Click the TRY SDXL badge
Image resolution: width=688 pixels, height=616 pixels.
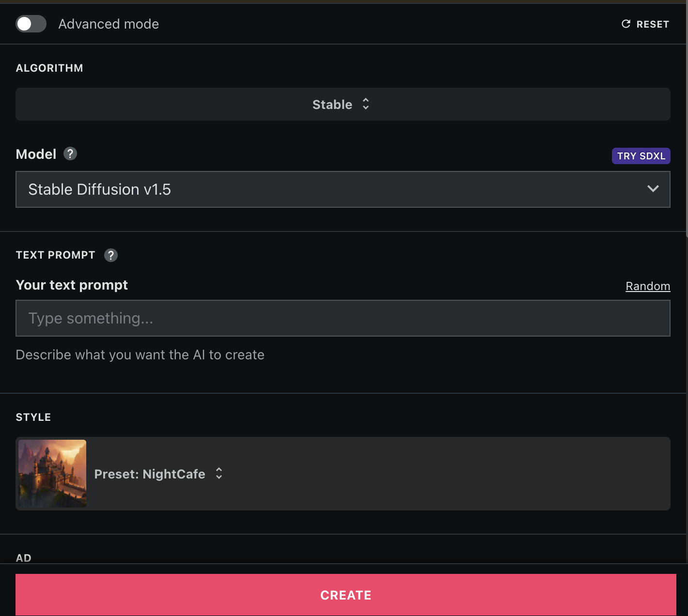click(x=641, y=156)
